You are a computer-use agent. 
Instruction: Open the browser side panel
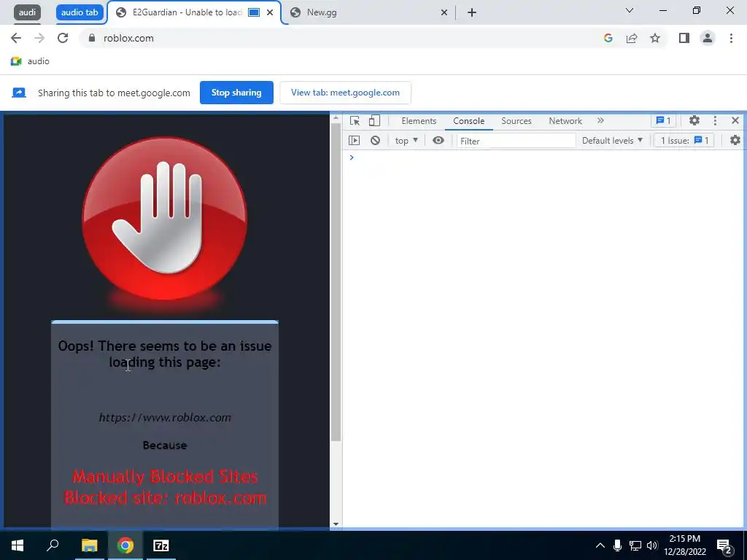[x=684, y=38]
